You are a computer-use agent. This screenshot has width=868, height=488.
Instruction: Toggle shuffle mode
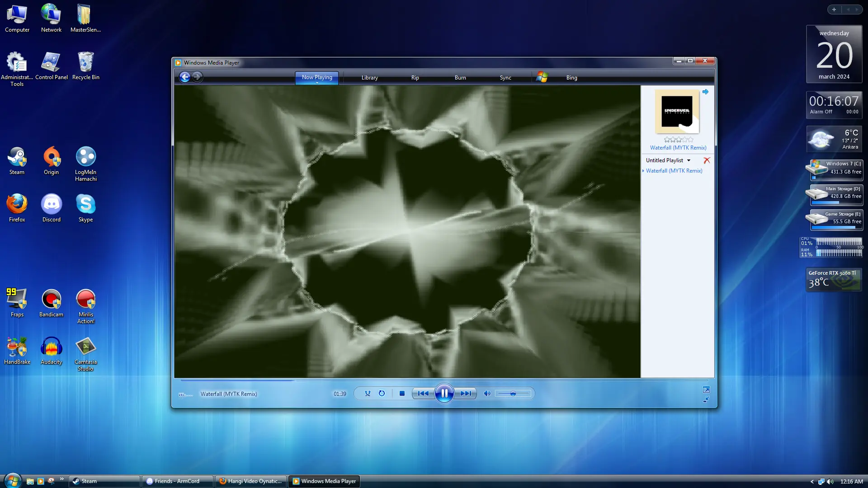pyautogui.click(x=368, y=394)
